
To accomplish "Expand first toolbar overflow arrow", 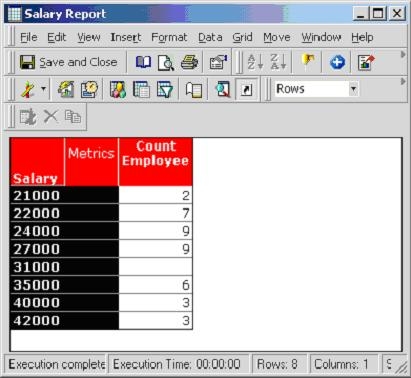I will point(403,54).
